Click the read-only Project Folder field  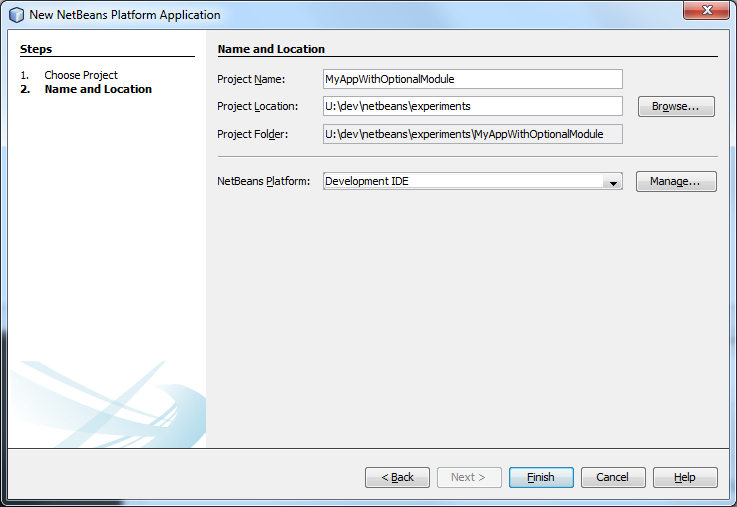point(472,134)
